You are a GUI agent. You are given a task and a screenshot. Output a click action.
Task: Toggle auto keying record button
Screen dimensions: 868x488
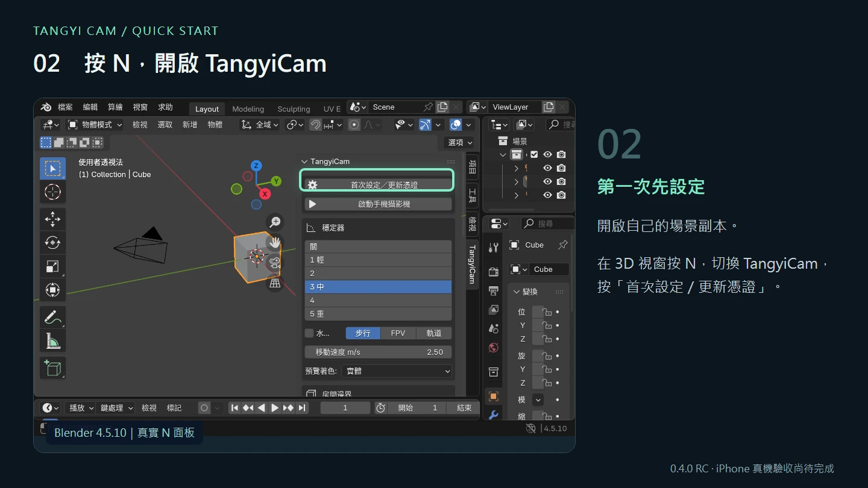tap(204, 408)
